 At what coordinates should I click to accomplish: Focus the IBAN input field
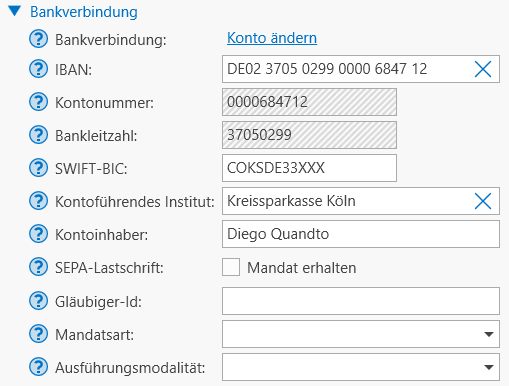tap(361, 69)
